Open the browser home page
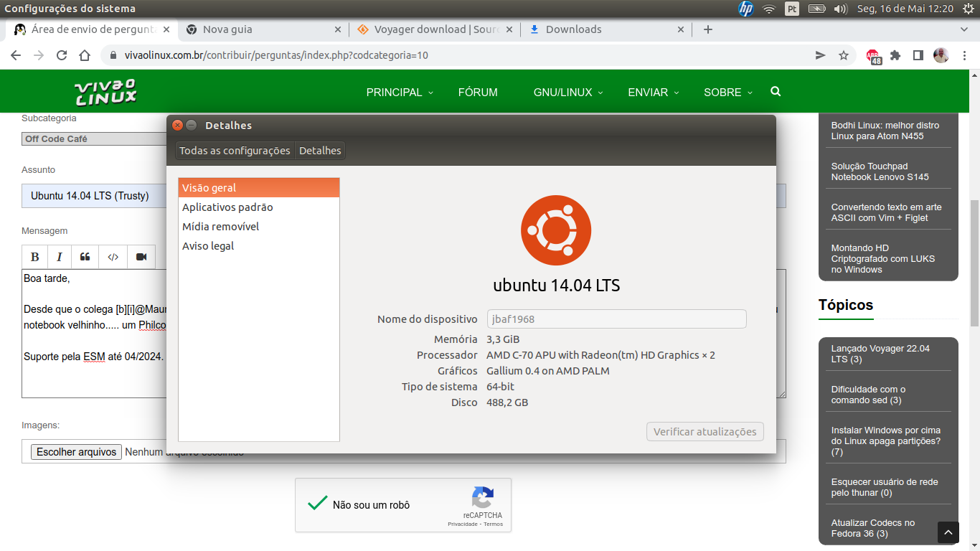Image resolution: width=980 pixels, height=551 pixels. (85, 55)
